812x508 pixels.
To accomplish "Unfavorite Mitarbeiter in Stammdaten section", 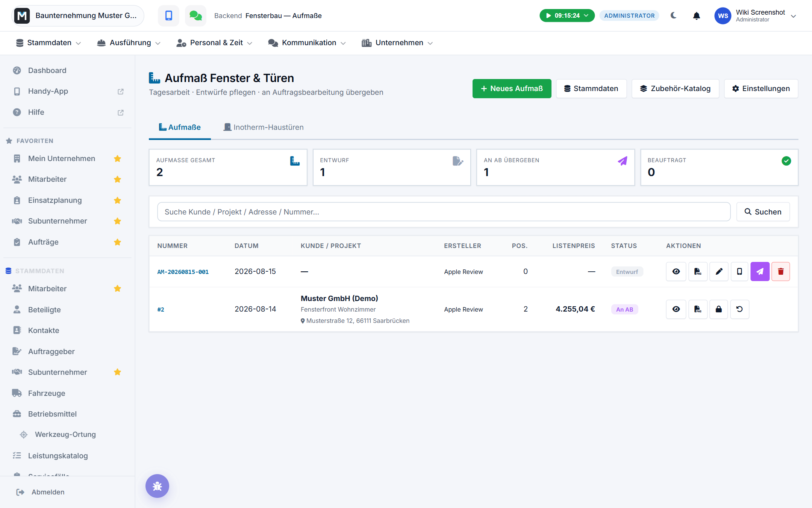I will (118, 289).
